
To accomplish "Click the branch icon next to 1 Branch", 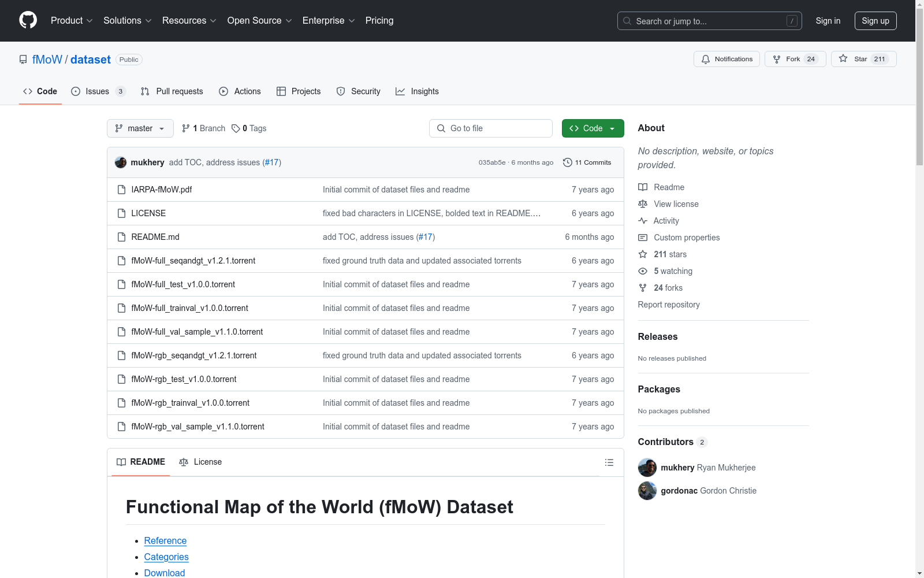I will [186, 128].
